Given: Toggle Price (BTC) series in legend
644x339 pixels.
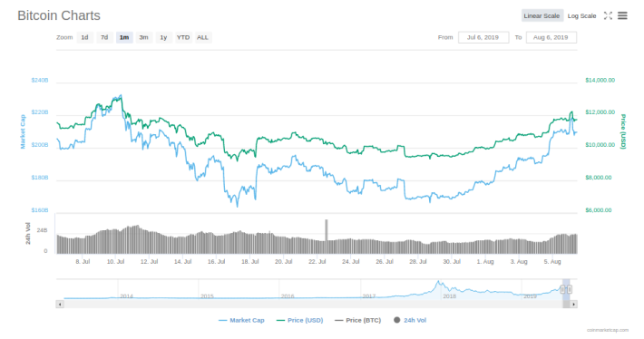Looking at the screenshot, I should click(357, 320).
